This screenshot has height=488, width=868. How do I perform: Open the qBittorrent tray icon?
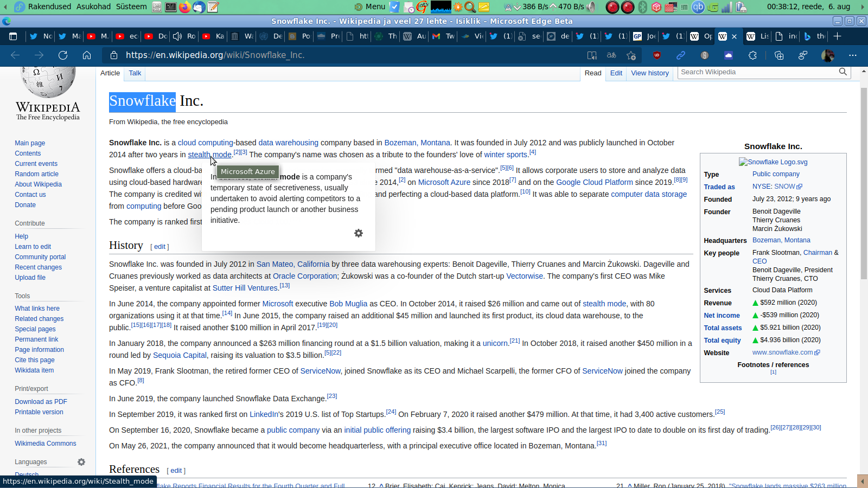pyautogui.click(x=698, y=7)
